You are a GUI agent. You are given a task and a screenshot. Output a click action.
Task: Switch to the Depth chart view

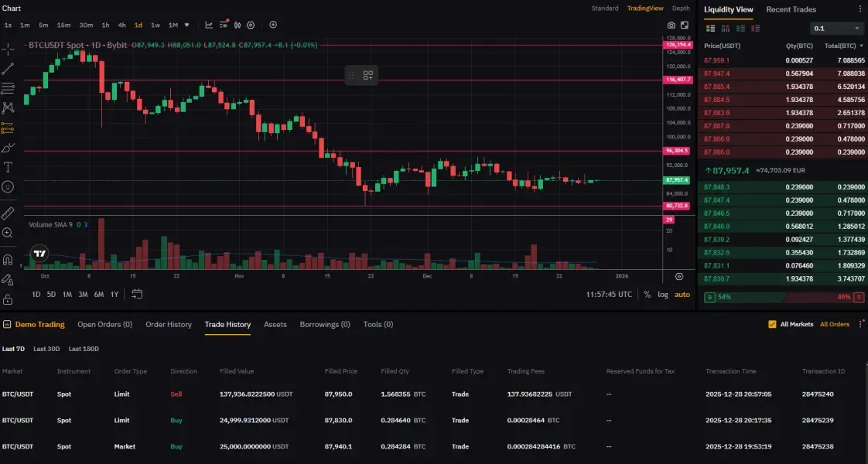[681, 9]
